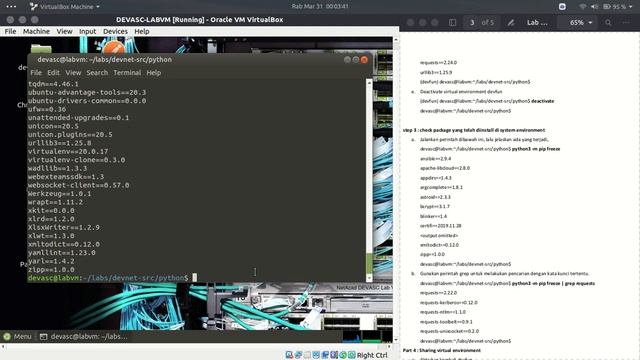Click the VirtualBox horizontal scrollbar left arrow

point(3,347)
